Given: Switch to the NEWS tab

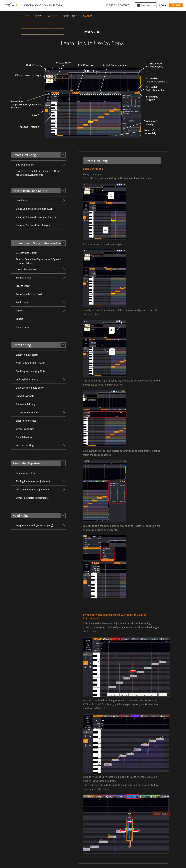Looking at the screenshot, I should tap(39, 16).
